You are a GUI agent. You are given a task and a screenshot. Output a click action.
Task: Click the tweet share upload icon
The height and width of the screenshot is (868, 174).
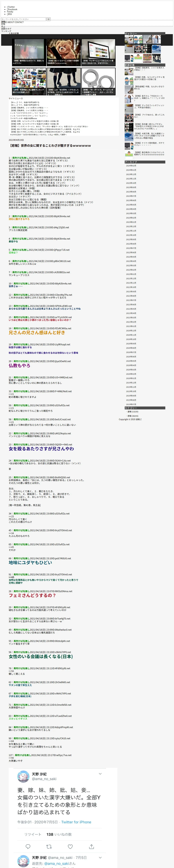(x=91, y=846)
